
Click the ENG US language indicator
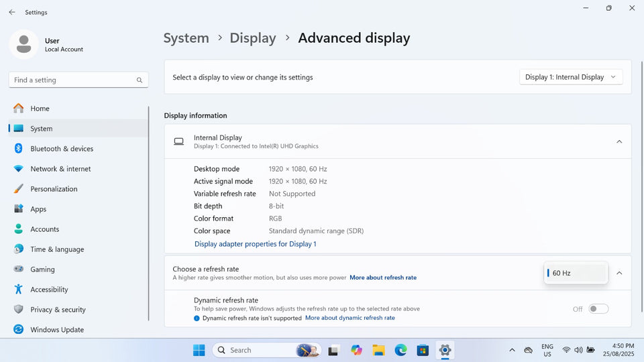coord(547,350)
